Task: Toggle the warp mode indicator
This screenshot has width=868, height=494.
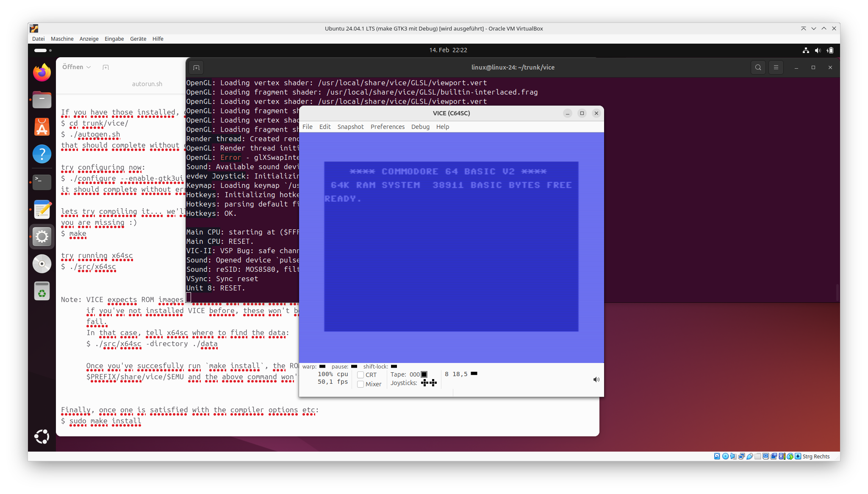Action: point(322,366)
